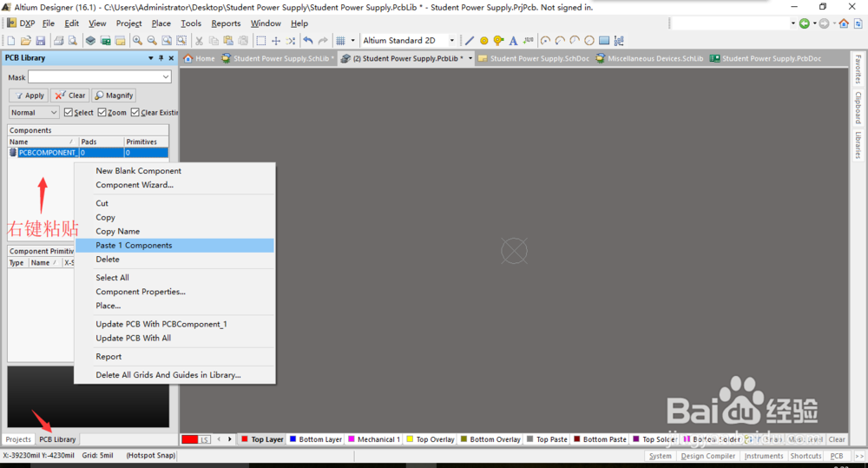868x468 pixels.
Task: Switch to Student Power Supply.SchLib tab
Action: point(278,58)
